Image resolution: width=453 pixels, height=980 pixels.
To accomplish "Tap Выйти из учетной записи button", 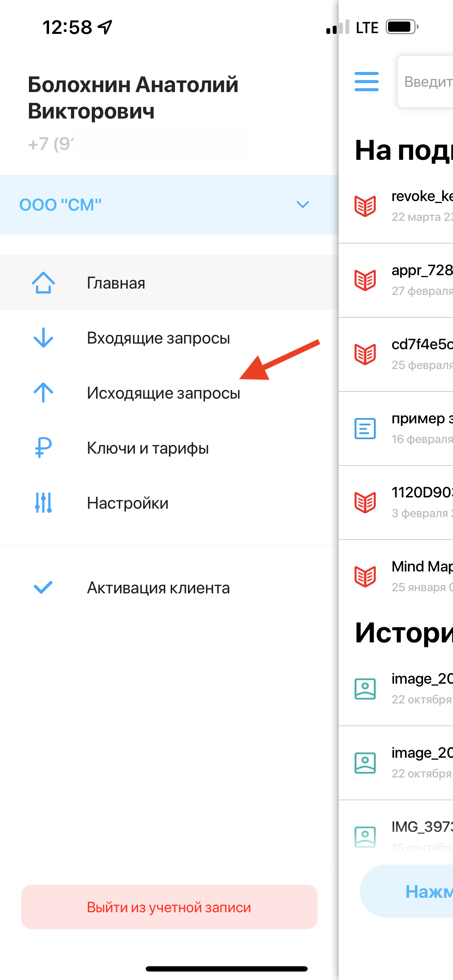I will tap(169, 907).
